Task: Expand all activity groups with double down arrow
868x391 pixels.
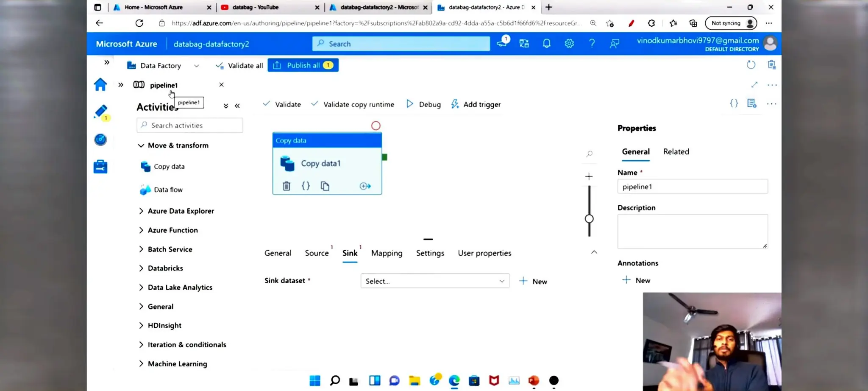Action: [226, 106]
